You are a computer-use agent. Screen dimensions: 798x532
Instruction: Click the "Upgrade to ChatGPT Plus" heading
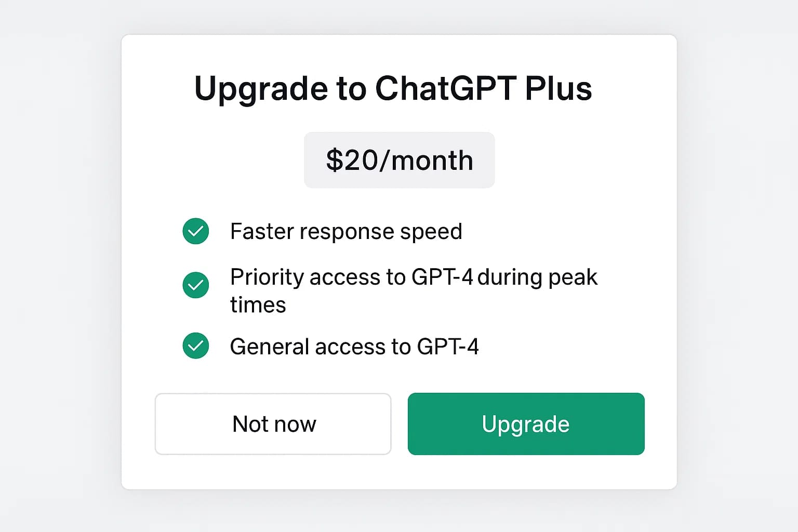coord(393,88)
